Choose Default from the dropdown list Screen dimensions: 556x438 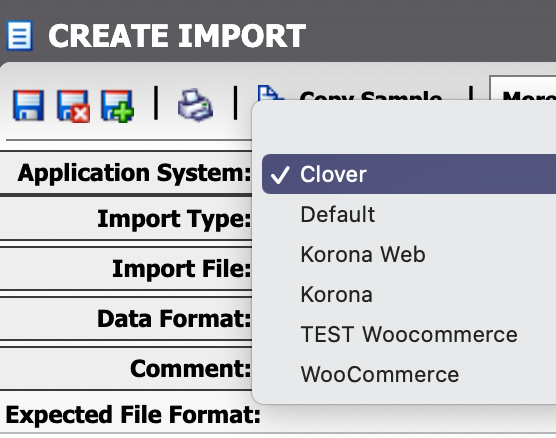pos(338,215)
